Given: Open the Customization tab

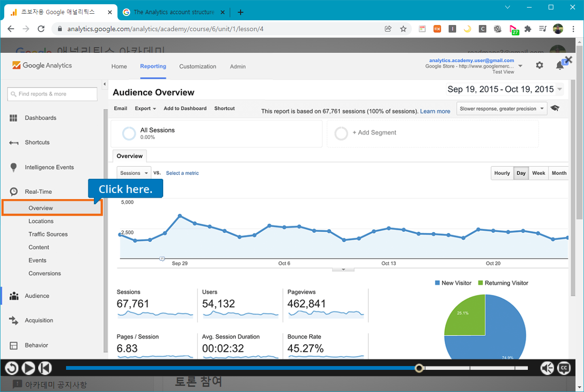Looking at the screenshot, I should pyautogui.click(x=198, y=67).
